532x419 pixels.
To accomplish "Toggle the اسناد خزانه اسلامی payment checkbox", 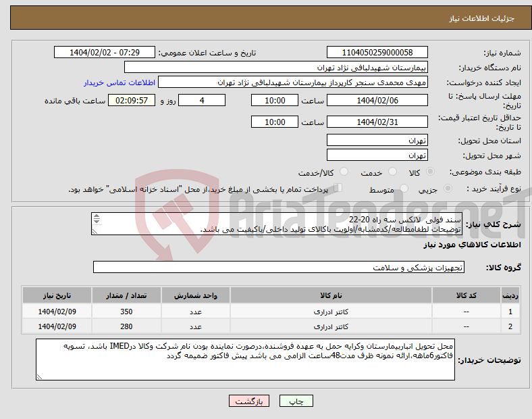I will [338, 188].
